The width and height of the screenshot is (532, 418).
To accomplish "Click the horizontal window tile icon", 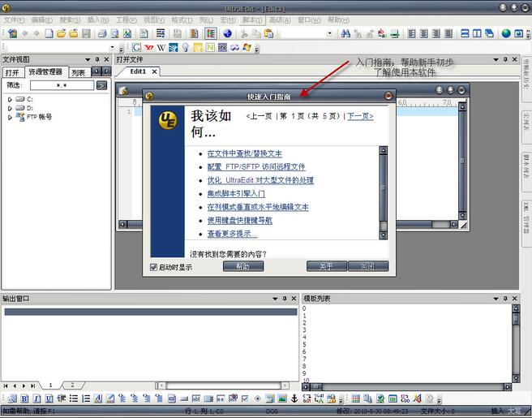I will [x=465, y=33].
